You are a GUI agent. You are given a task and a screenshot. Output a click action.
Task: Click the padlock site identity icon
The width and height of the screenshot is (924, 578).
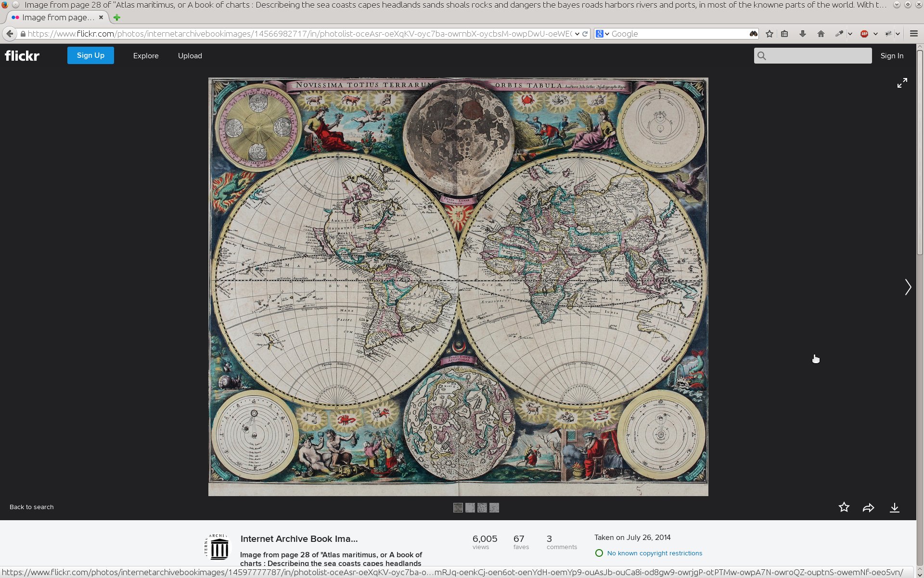tap(23, 34)
